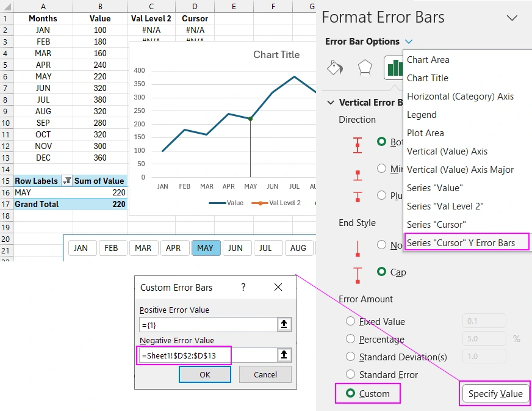The height and width of the screenshot is (411, 532).
Task: Open the Format Error Bars pane options chevron
Action: click(512, 17)
